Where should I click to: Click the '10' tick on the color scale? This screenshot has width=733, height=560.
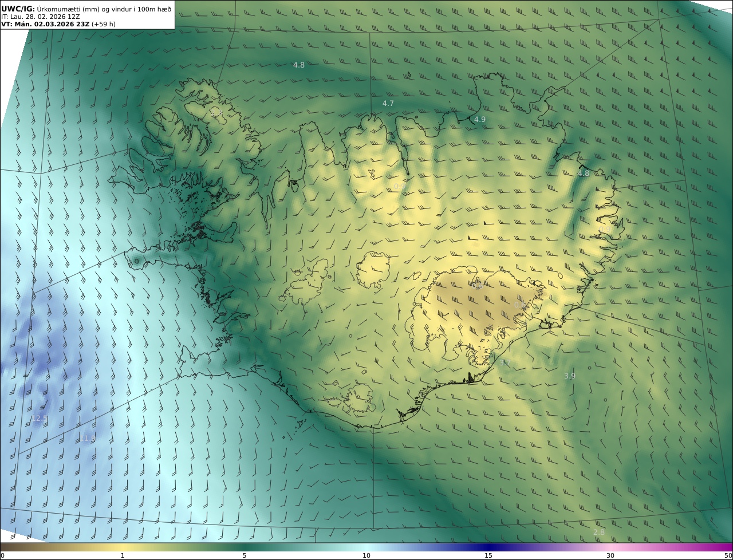(x=366, y=555)
